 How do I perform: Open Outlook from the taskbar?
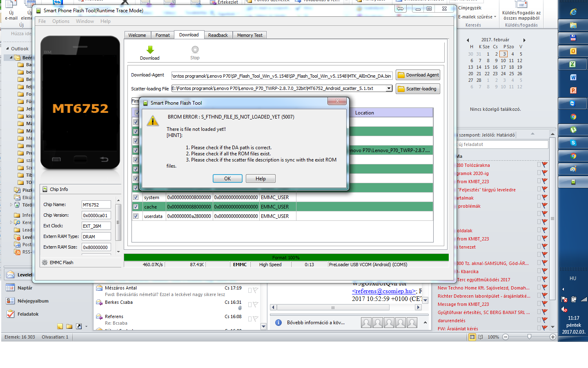pos(573,51)
